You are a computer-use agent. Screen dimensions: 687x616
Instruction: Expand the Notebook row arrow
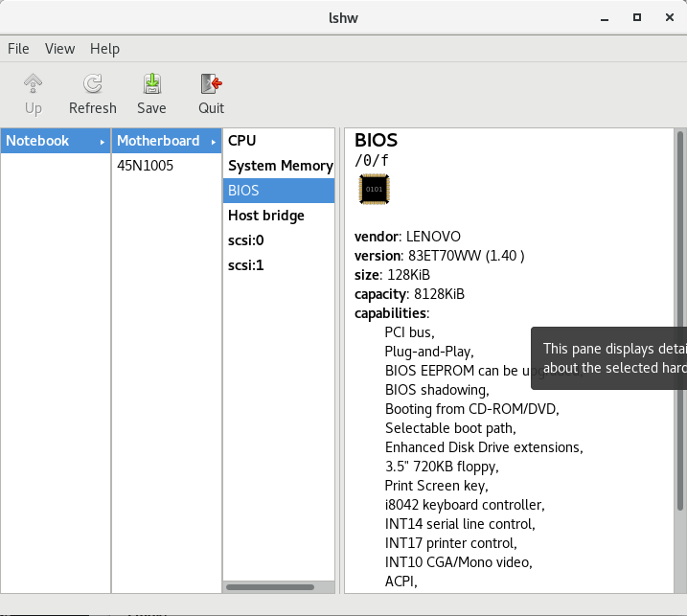pyautogui.click(x=103, y=142)
